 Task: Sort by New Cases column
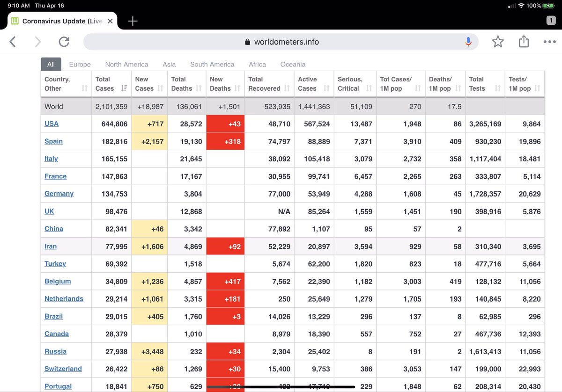pyautogui.click(x=149, y=84)
